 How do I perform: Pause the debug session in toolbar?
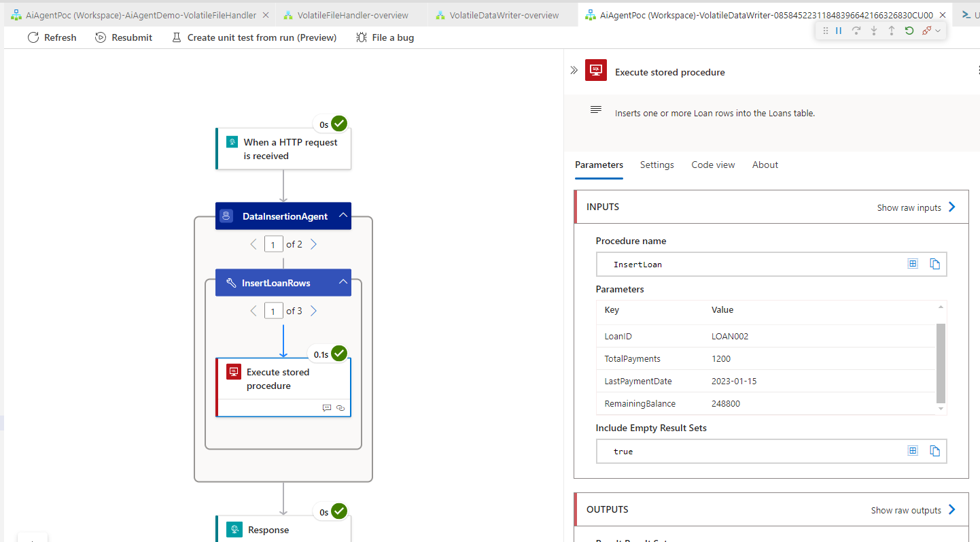839,31
